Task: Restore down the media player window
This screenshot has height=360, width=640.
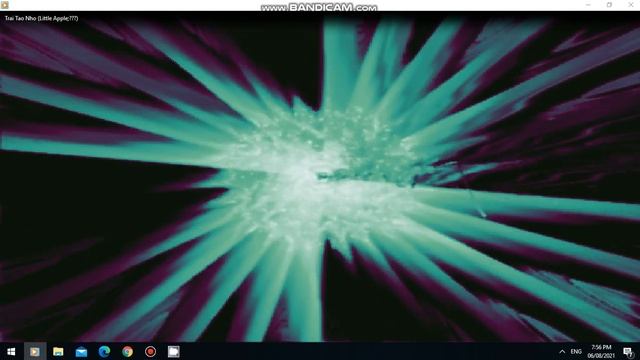Action: (609, 5)
